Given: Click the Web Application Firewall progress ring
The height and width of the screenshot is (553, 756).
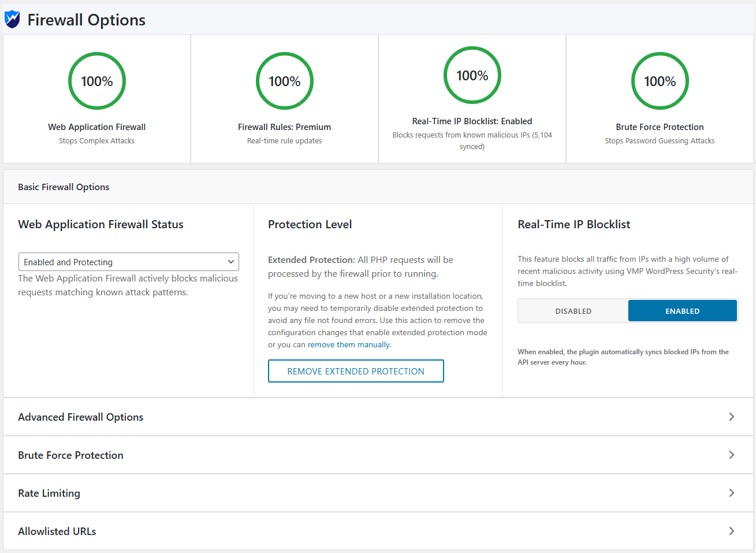Looking at the screenshot, I should [96, 81].
